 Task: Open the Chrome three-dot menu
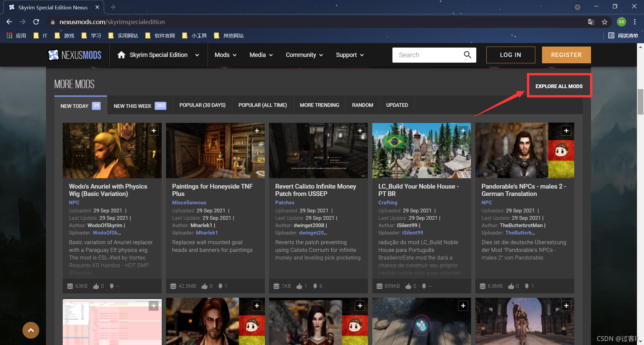click(x=635, y=22)
